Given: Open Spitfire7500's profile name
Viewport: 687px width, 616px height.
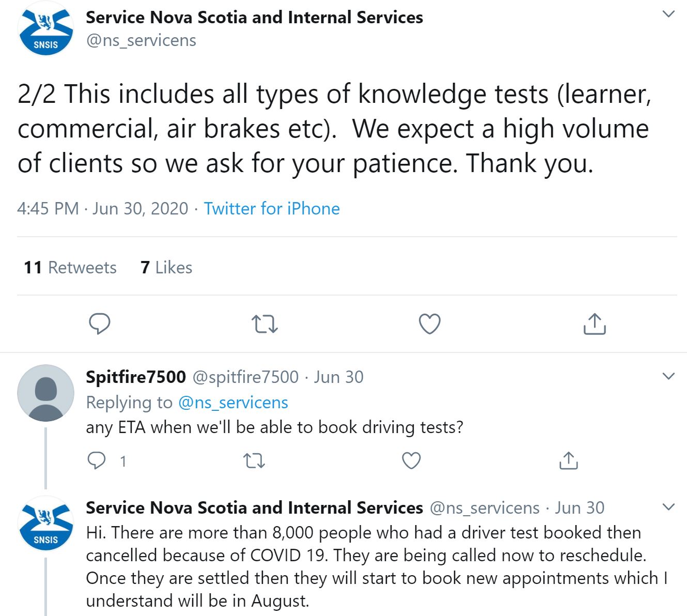Looking at the screenshot, I should [136, 377].
